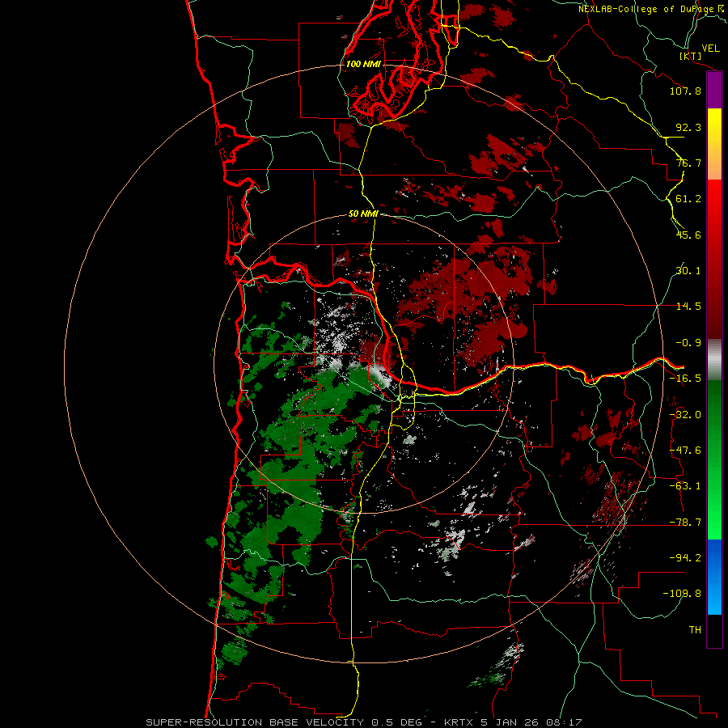Select the 107.8 value on velocity scale
Image resolution: width=728 pixels, height=728 pixels.
click(685, 91)
